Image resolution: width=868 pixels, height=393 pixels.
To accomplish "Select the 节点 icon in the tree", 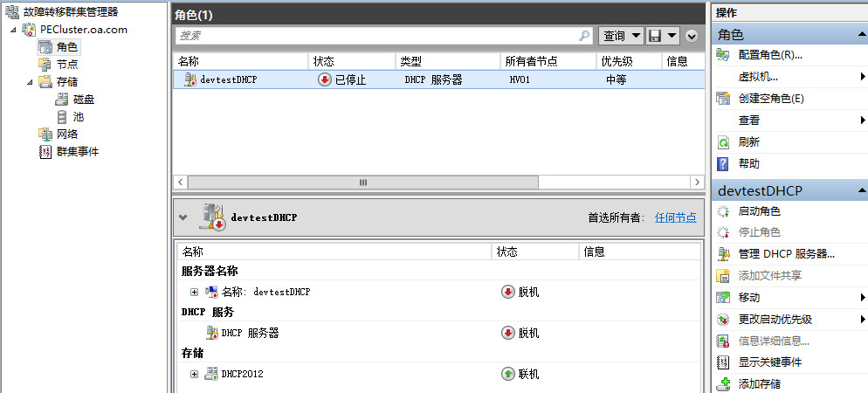I will tap(45, 65).
